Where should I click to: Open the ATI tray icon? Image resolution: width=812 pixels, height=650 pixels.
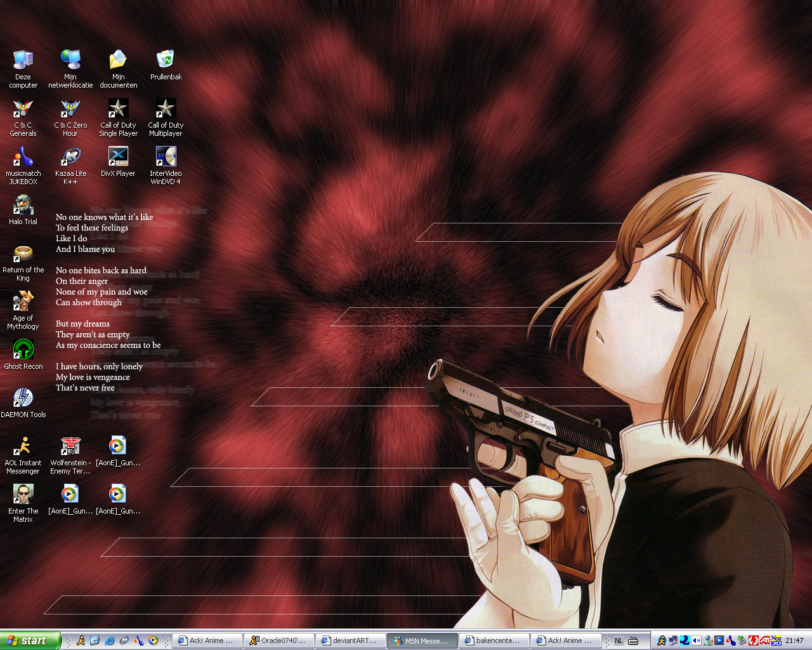coord(765,640)
